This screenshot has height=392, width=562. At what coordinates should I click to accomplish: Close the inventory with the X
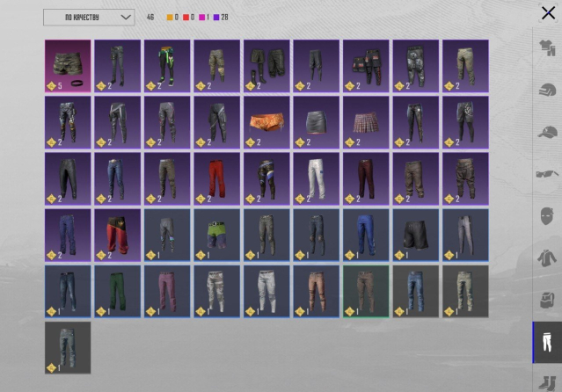click(x=548, y=13)
